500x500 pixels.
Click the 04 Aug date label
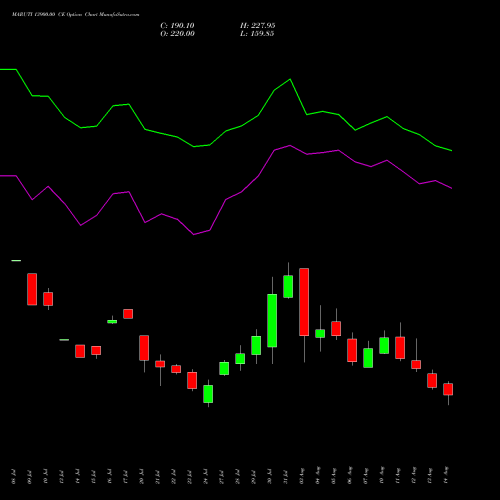318,476
